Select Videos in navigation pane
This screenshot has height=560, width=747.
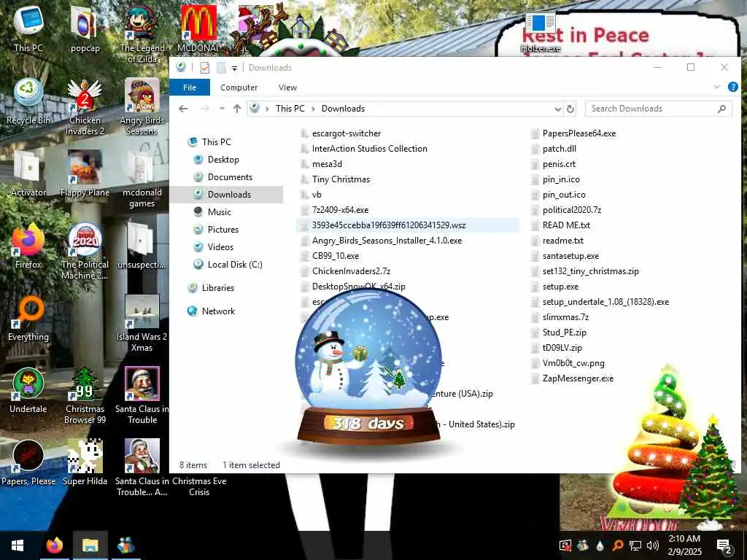(x=220, y=247)
